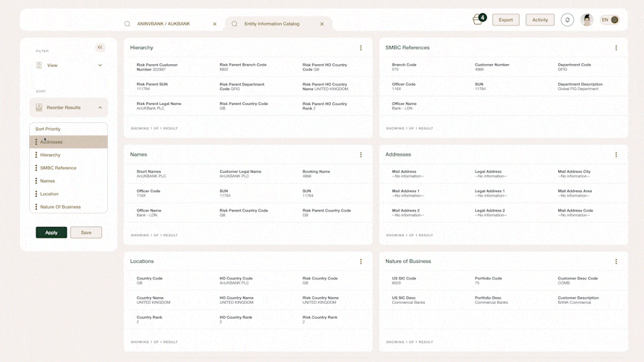
Task: Open Names card options menu
Action: click(361, 155)
